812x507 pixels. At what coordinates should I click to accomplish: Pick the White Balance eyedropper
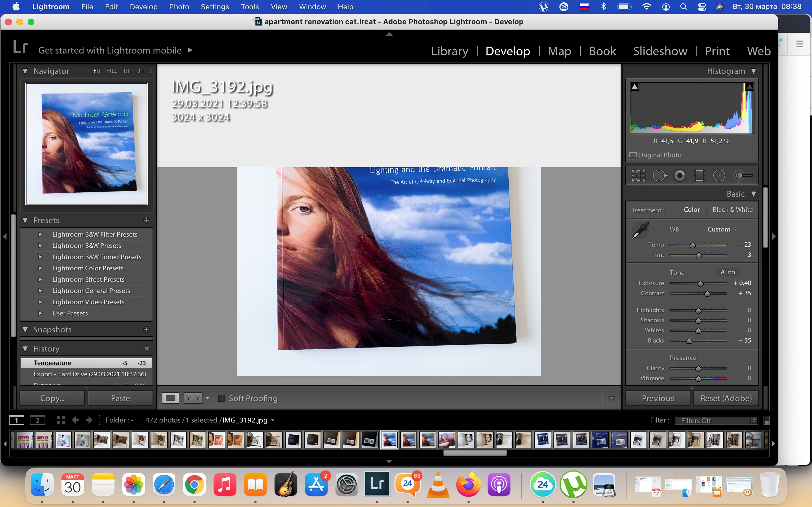pos(640,231)
